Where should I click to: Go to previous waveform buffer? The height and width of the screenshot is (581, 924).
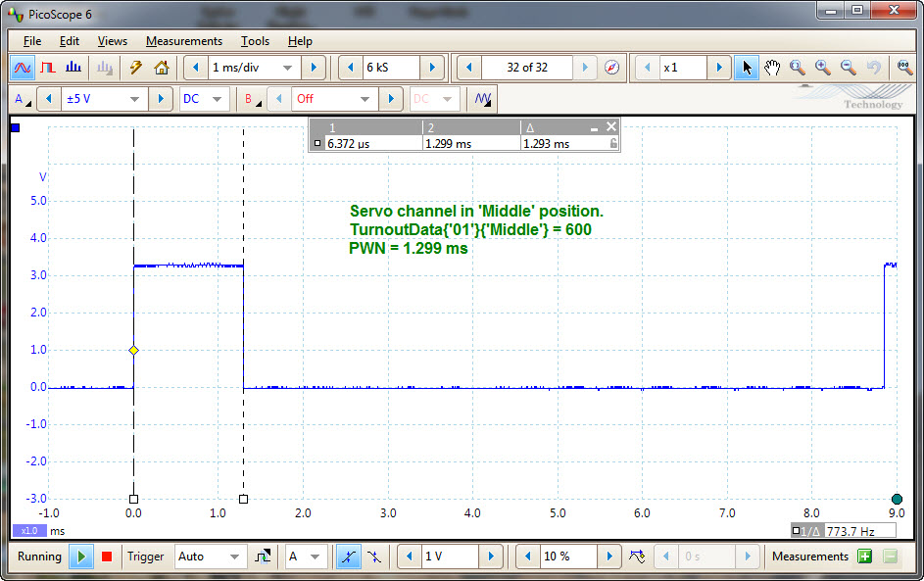(469, 68)
